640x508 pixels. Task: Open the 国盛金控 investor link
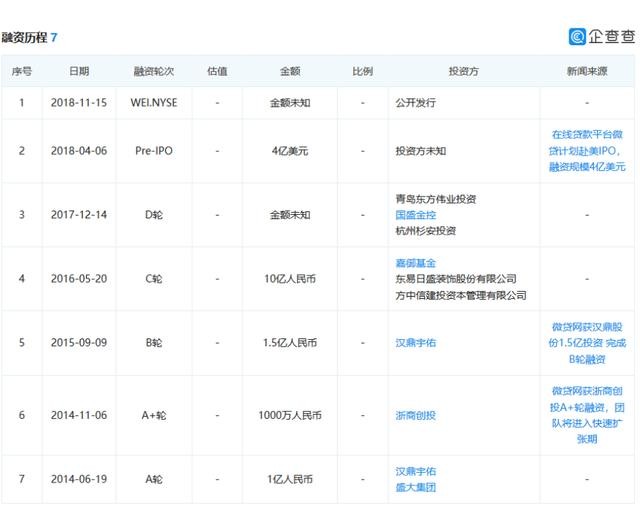[x=416, y=215]
